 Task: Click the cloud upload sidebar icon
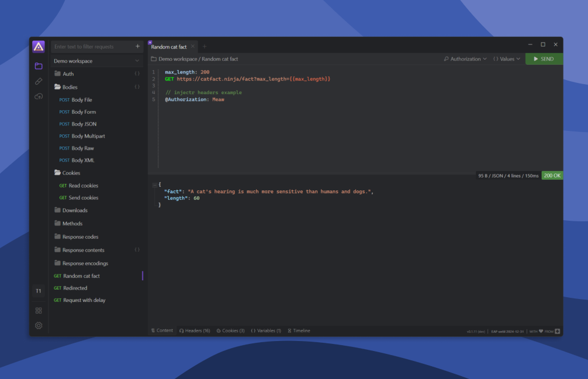tap(39, 96)
